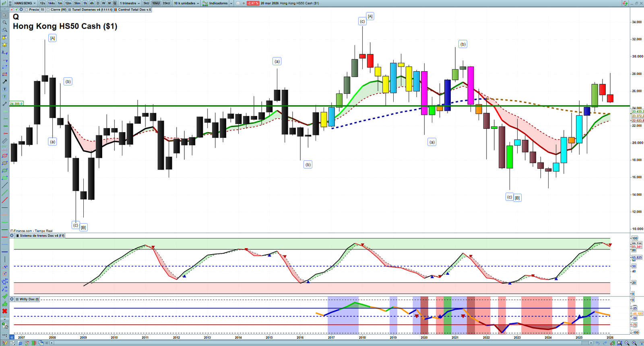Image resolution: width=644 pixels, height=346 pixels.
Task: Switch to the D daily timeframe
Action: click(x=98, y=3)
